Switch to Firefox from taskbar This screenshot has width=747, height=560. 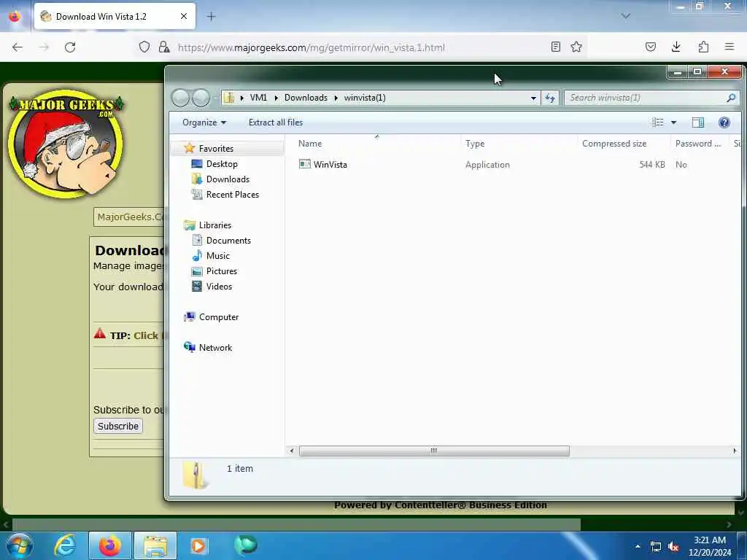click(110, 545)
